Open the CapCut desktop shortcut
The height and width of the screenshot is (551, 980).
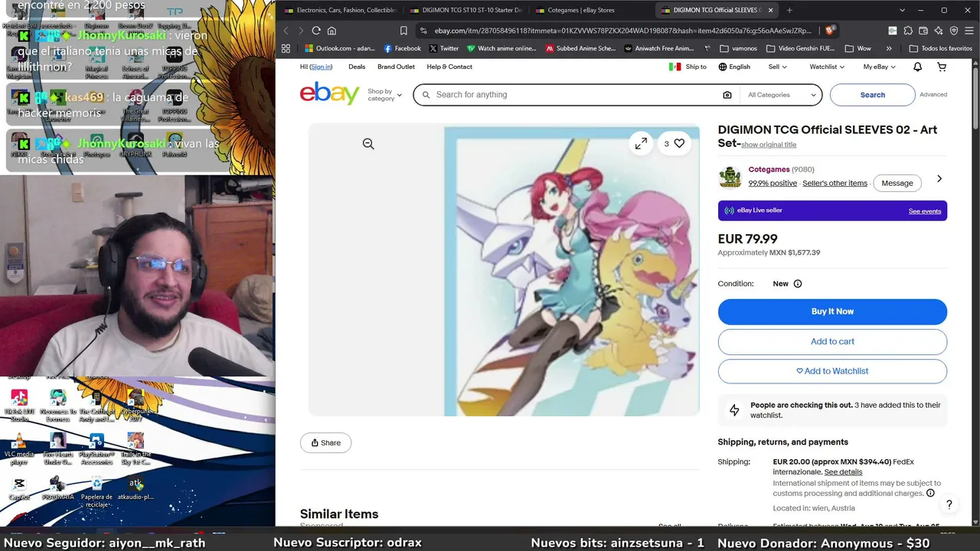[19, 488]
